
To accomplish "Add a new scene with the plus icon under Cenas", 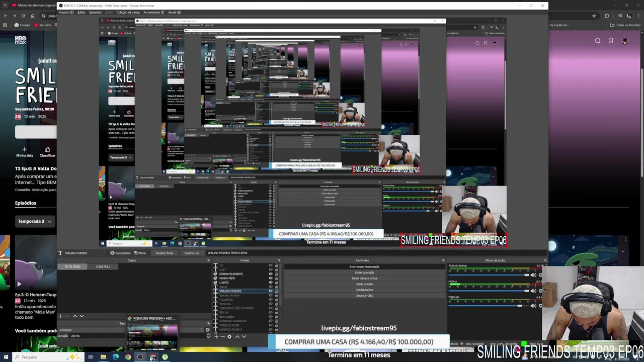I will coord(60,316).
